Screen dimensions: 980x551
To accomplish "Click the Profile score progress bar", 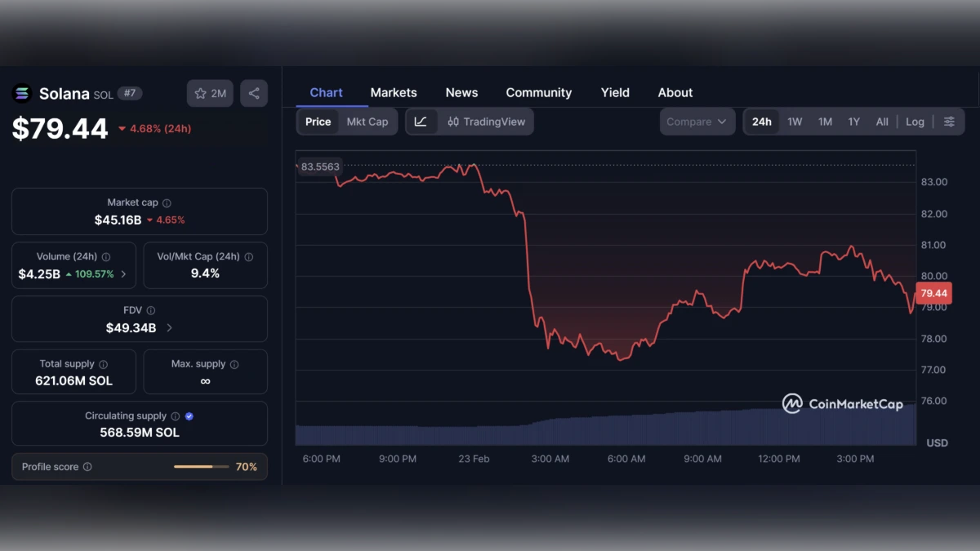I will coord(201,466).
